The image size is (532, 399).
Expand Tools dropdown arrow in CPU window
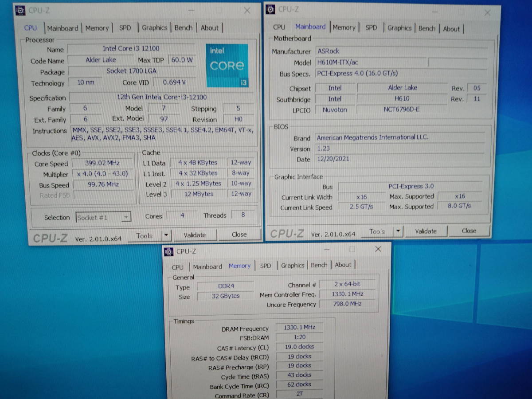pyautogui.click(x=166, y=235)
